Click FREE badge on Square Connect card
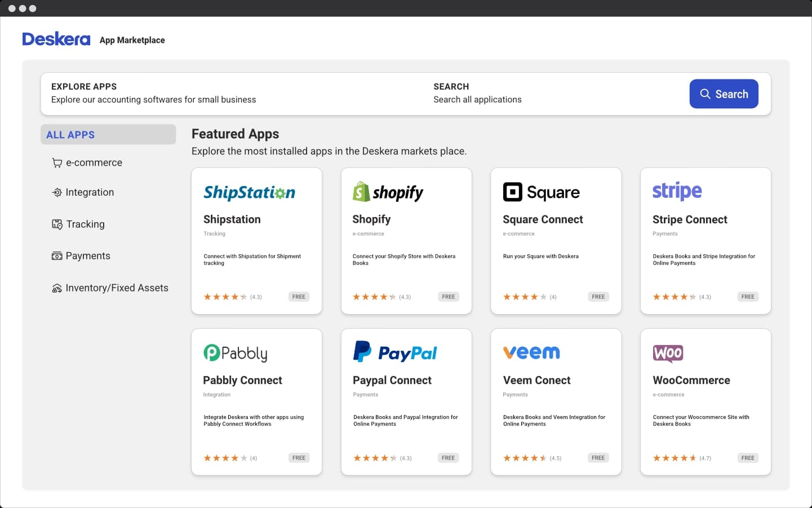The image size is (812, 508). pyautogui.click(x=598, y=297)
